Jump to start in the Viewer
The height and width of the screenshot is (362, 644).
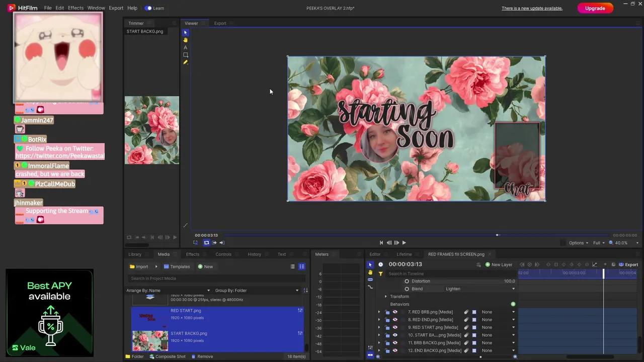(381, 243)
